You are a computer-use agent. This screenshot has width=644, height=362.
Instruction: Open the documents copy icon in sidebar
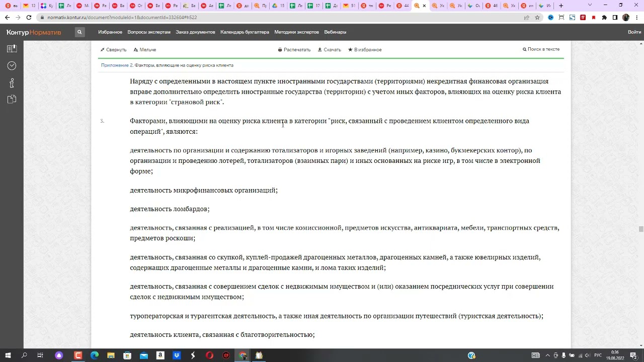click(12, 100)
